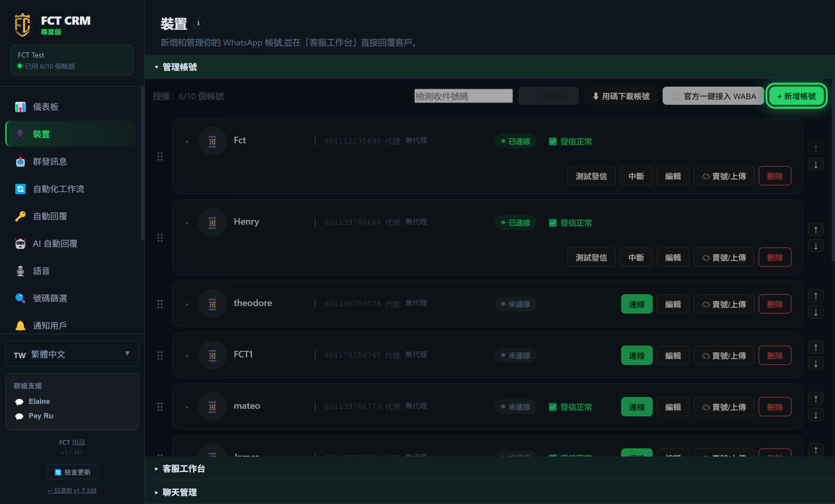Toggle the 發信正常 checkbox for Henry
835x504 pixels.
(x=552, y=223)
